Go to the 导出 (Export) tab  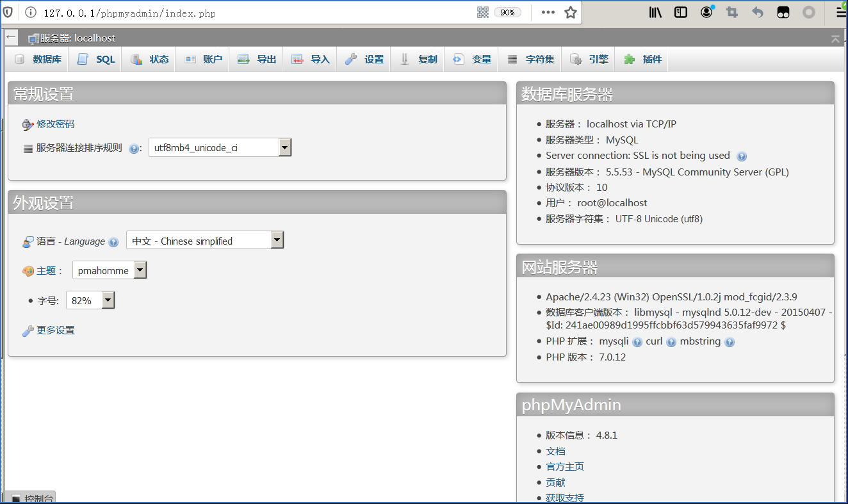tap(257, 59)
